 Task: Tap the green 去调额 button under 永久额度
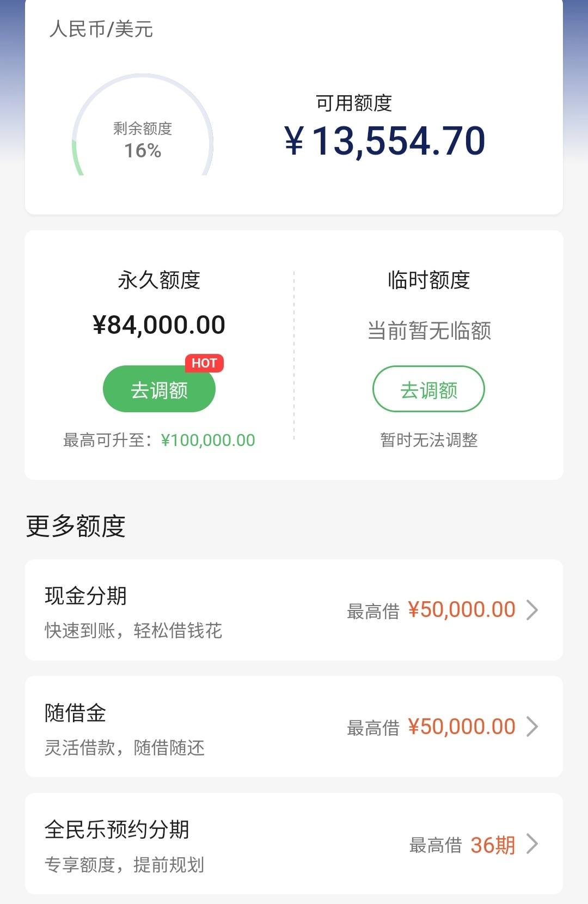159,389
